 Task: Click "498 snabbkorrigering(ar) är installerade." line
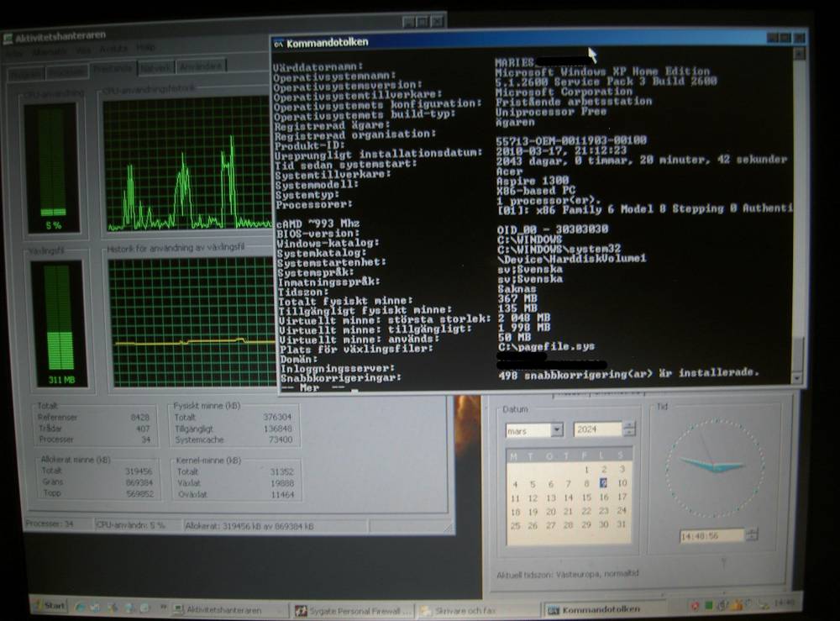coord(628,373)
